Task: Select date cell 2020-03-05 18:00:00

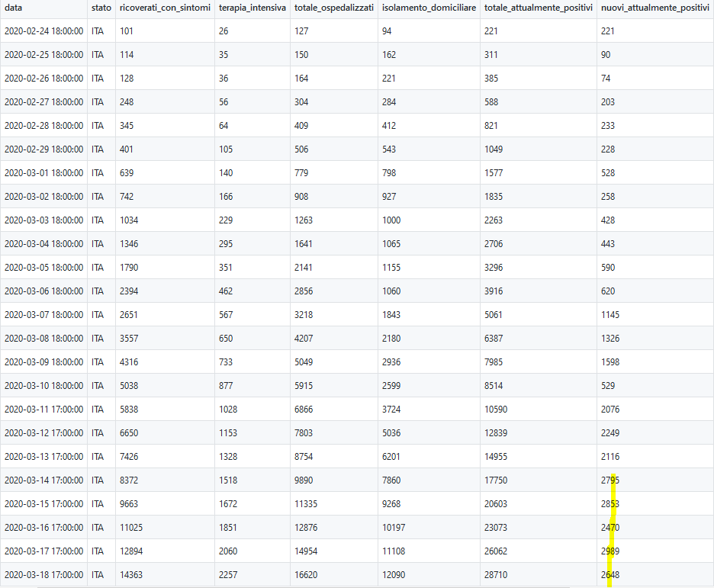Action: pyautogui.click(x=43, y=268)
